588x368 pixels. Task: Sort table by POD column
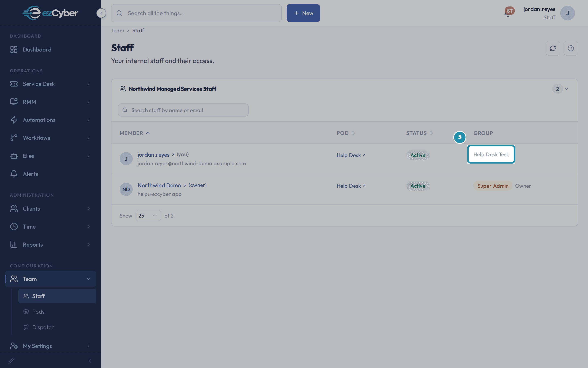pos(345,133)
